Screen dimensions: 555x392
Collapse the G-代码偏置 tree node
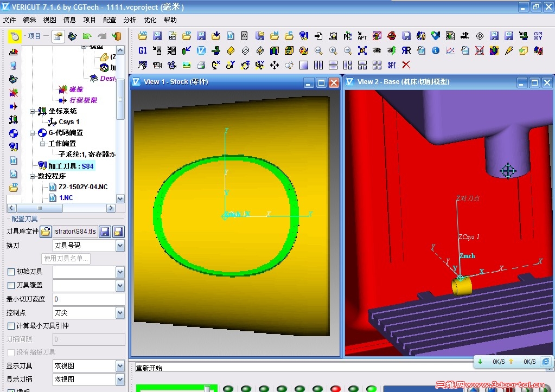pos(32,133)
